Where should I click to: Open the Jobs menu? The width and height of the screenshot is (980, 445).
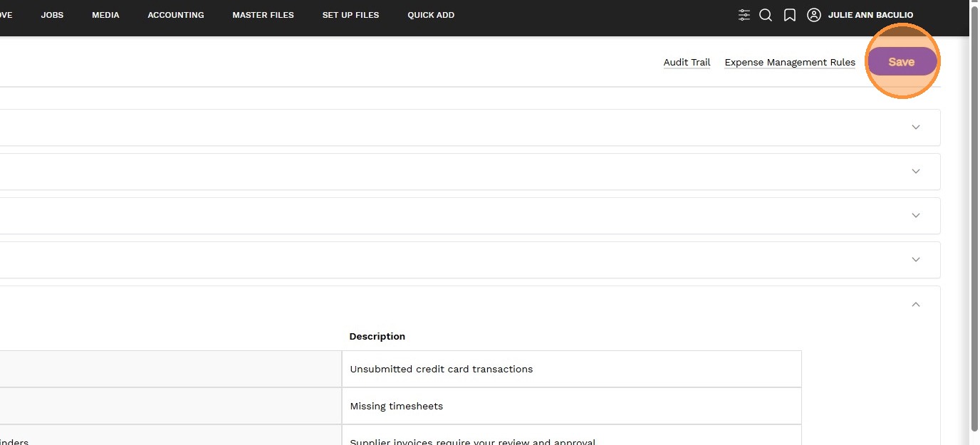(52, 15)
